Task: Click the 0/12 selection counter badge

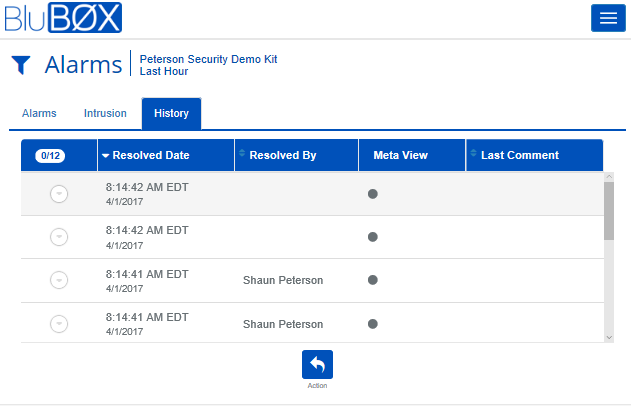Action: pyautogui.click(x=50, y=155)
